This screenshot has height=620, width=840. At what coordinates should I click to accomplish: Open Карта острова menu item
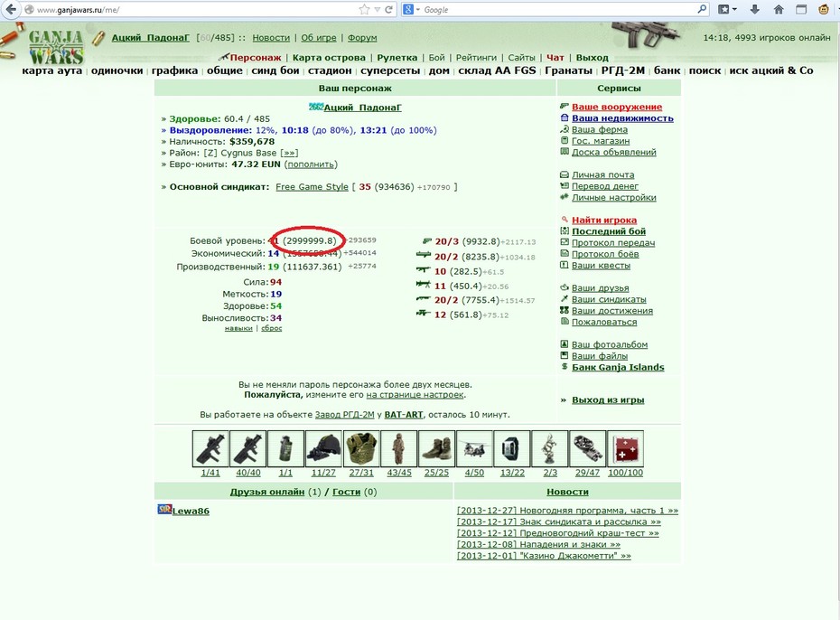tap(329, 57)
